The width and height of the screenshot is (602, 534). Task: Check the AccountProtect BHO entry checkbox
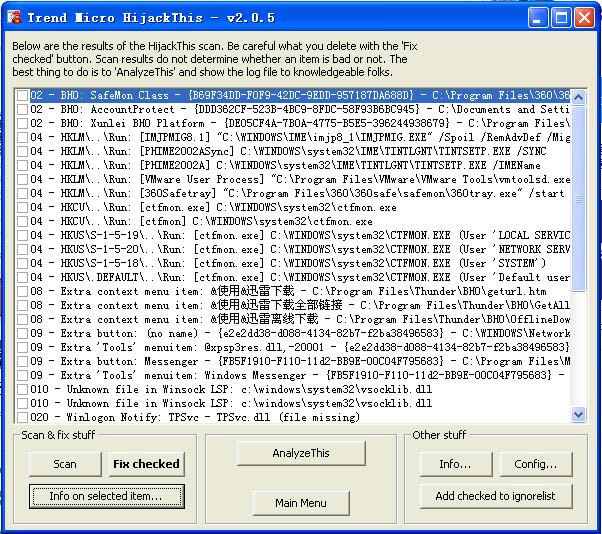[x=23, y=109]
